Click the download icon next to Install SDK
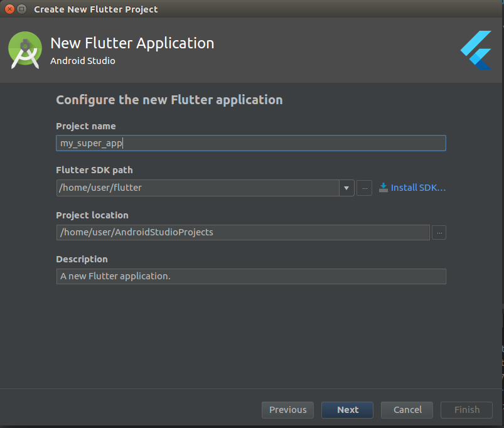Screen dimensions: 504x428 [x=383, y=187]
